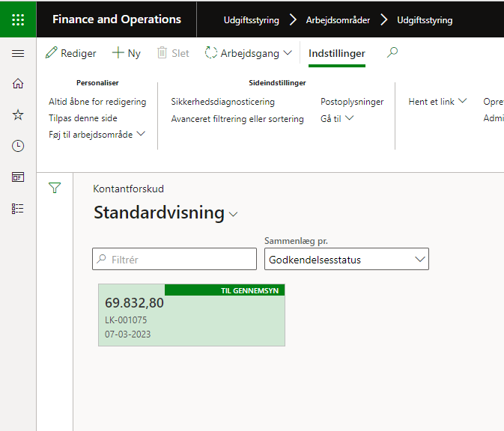The width and height of the screenshot is (504, 431).
Task: Go to the Home icon in sidebar
Action: (x=18, y=84)
